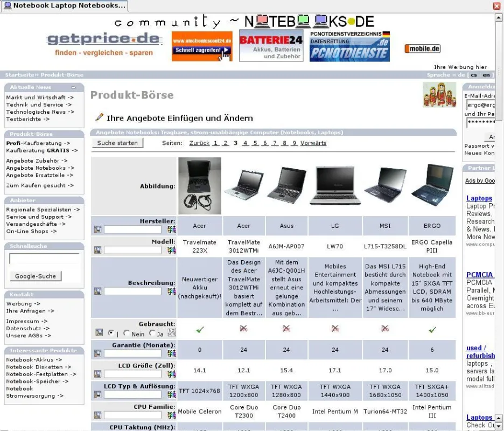Click the filter list icon beside Hersteller field

(x=97, y=230)
